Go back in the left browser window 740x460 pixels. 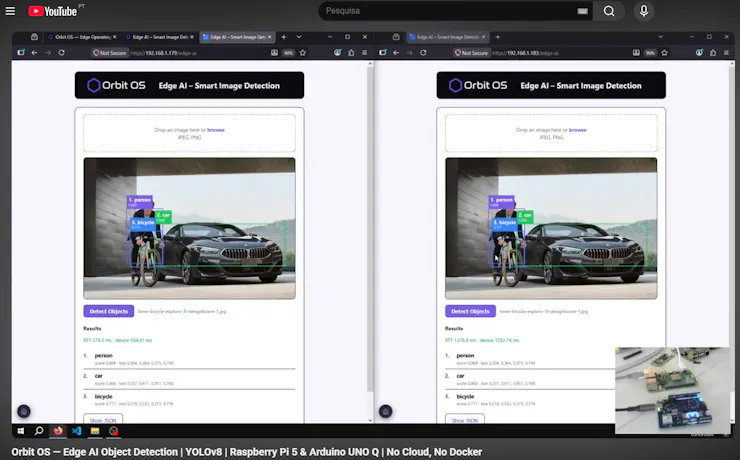(x=34, y=53)
